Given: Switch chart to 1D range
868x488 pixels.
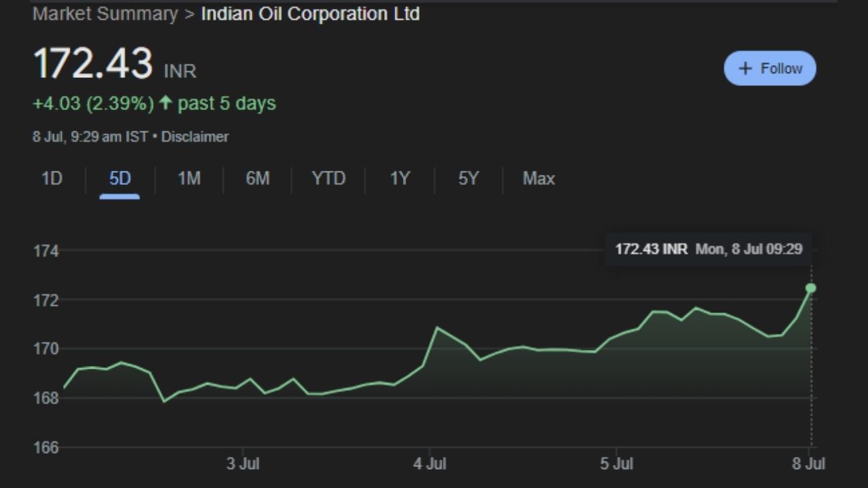Looking at the screenshot, I should click(x=52, y=179).
